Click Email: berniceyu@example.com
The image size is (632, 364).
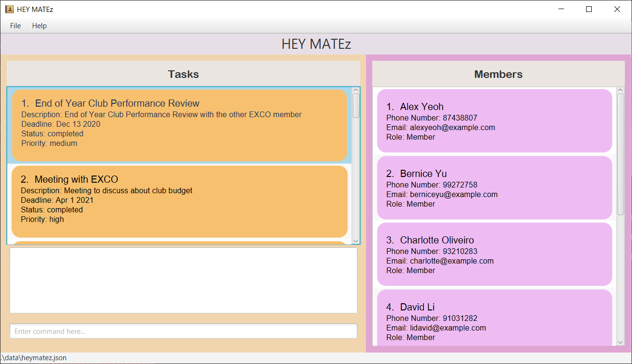coord(442,194)
